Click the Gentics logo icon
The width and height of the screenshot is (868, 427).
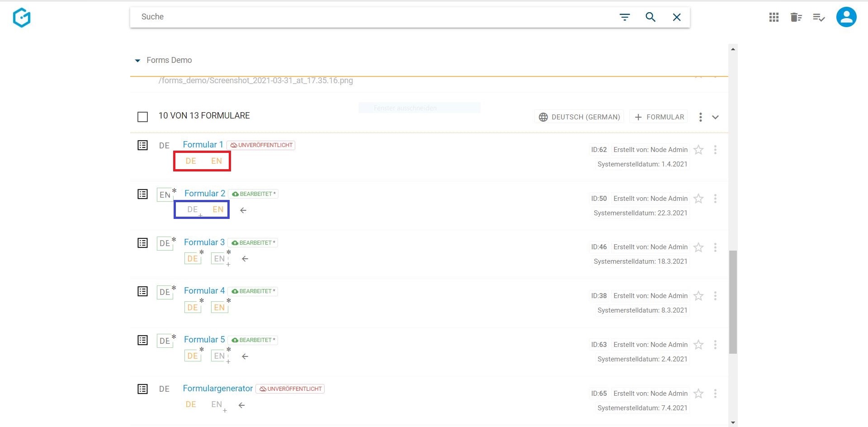pyautogui.click(x=22, y=18)
